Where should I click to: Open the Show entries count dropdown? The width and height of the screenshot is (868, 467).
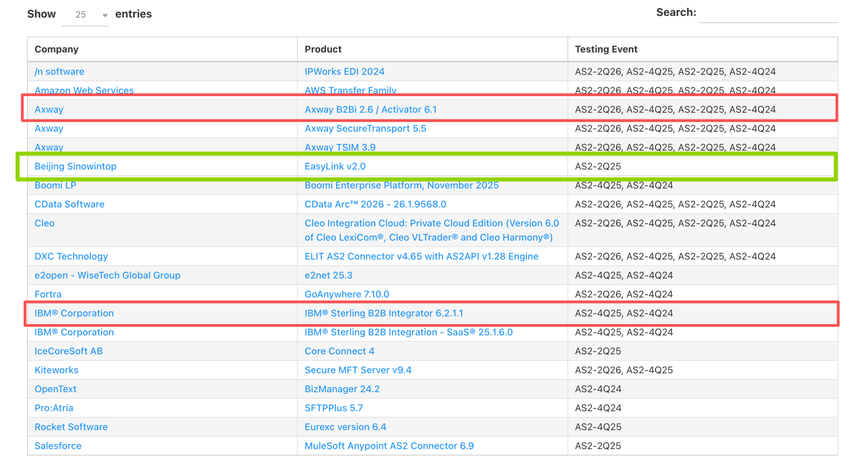85,14
